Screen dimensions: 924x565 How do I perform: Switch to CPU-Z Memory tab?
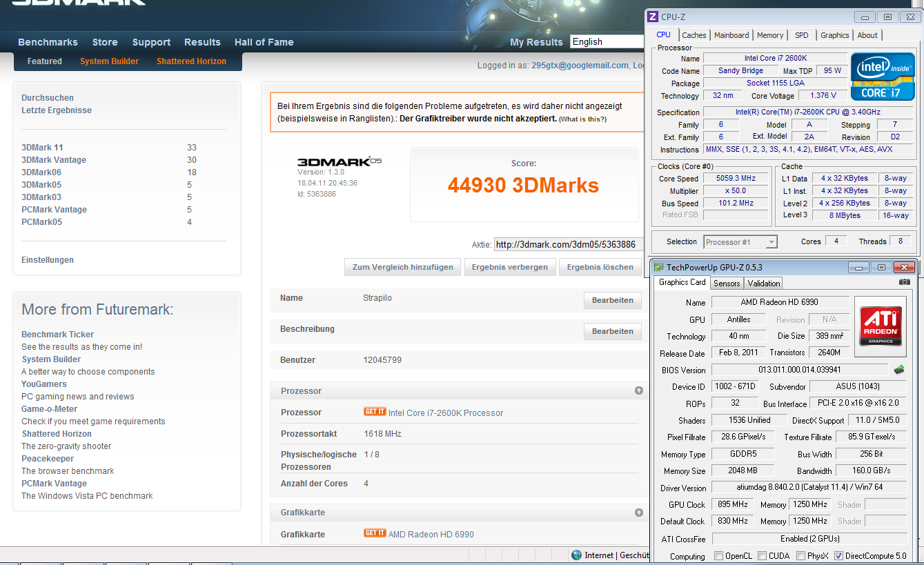(770, 35)
